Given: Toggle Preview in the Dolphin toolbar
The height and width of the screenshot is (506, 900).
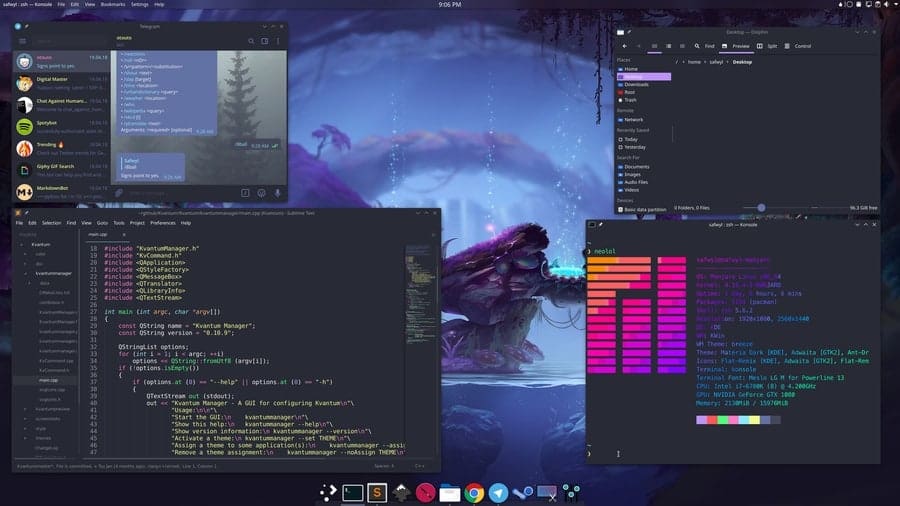Looking at the screenshot, I should tap(736, 46).
